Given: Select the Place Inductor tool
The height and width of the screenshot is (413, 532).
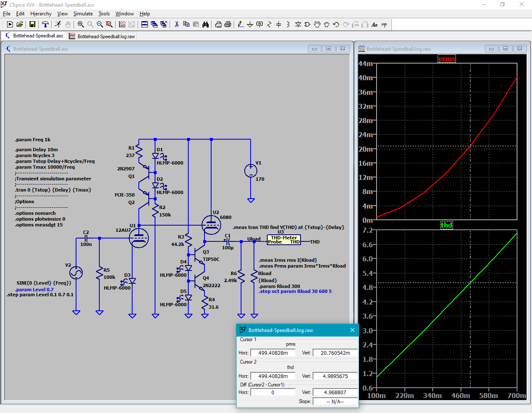Looking at the screenshot, I should coord(288,25).
